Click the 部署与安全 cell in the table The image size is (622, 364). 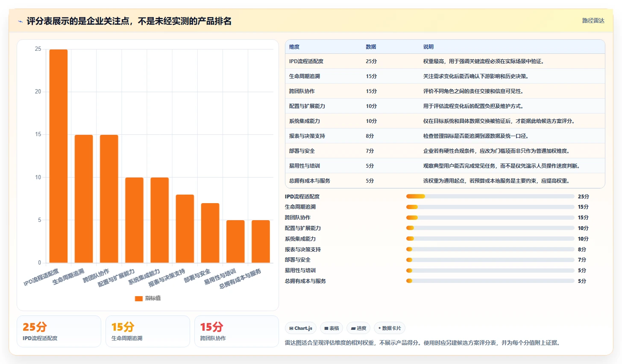pos(302,151)
